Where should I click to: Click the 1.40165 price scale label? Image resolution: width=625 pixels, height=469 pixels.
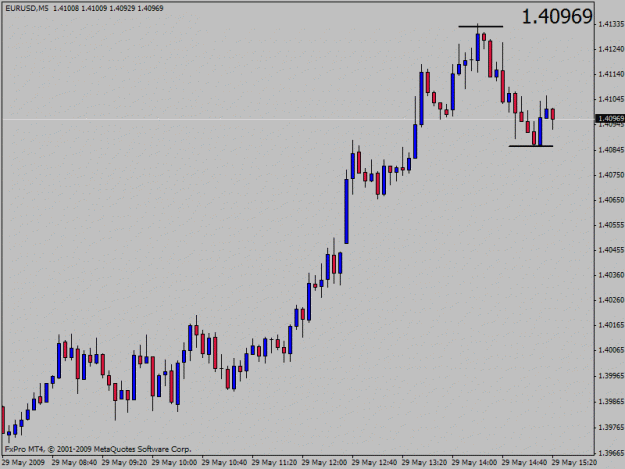coord(611,325)
